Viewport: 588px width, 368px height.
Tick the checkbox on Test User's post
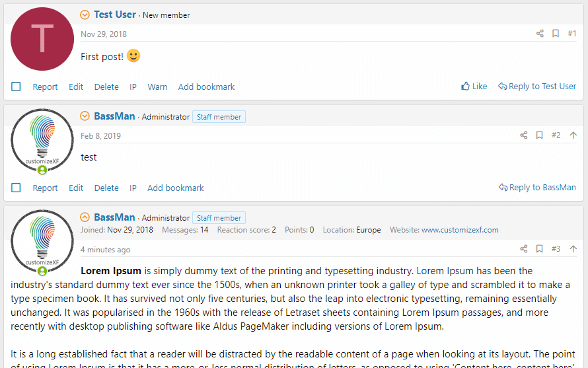pos(17,87)
